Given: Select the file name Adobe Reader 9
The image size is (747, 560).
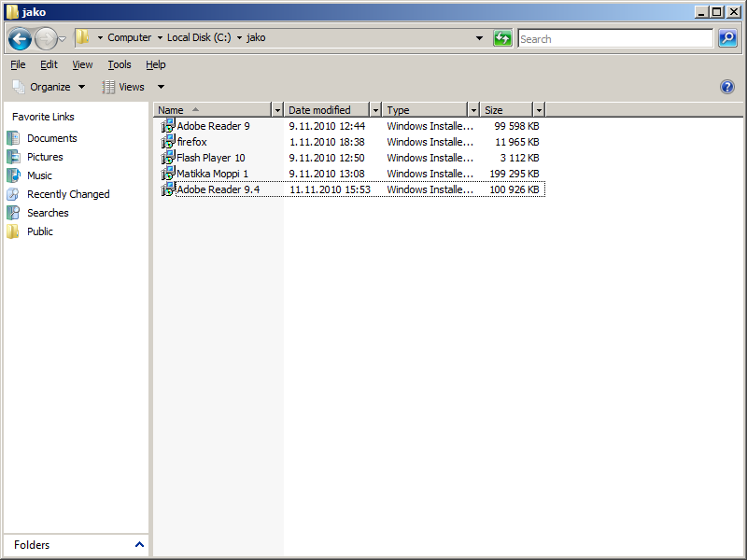Looking at the screenshot, I should 213,126.
